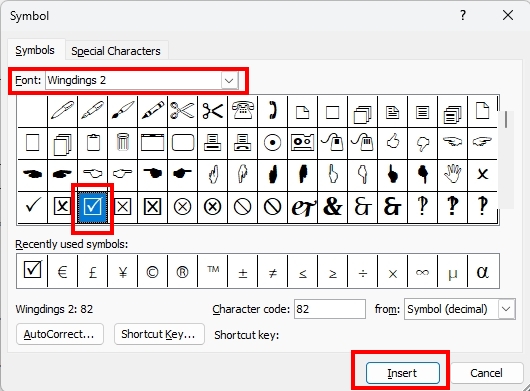
Task: Open the AutoCorrect... dialog
Action: click(x=59, y=334)
